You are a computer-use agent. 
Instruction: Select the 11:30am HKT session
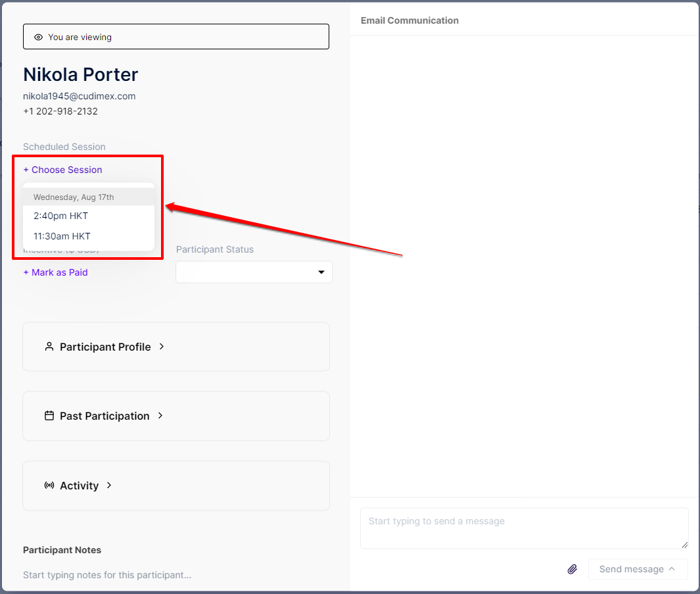click(88, 236)
